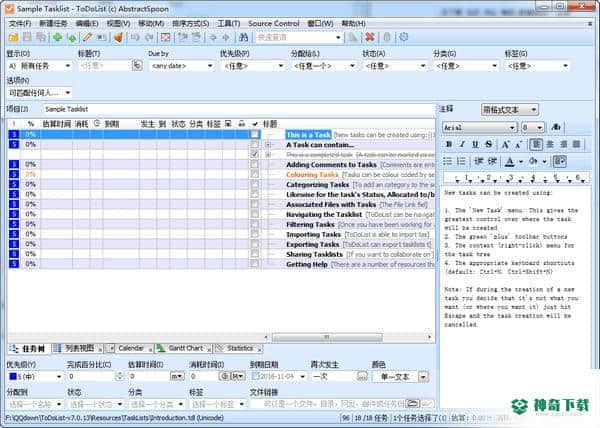Click the font text color A icon
Viewport: 600px width, 428px height.
pyautogui.click(x=509, y=161)
